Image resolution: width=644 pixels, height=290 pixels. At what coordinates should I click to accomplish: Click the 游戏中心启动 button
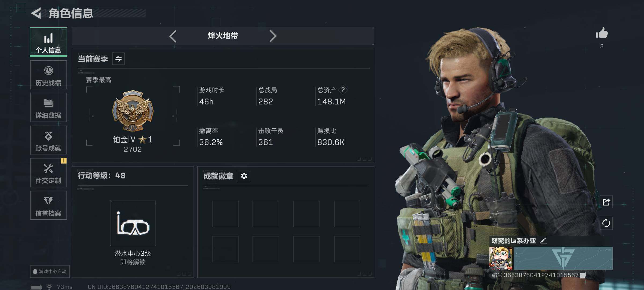(50, 271)
